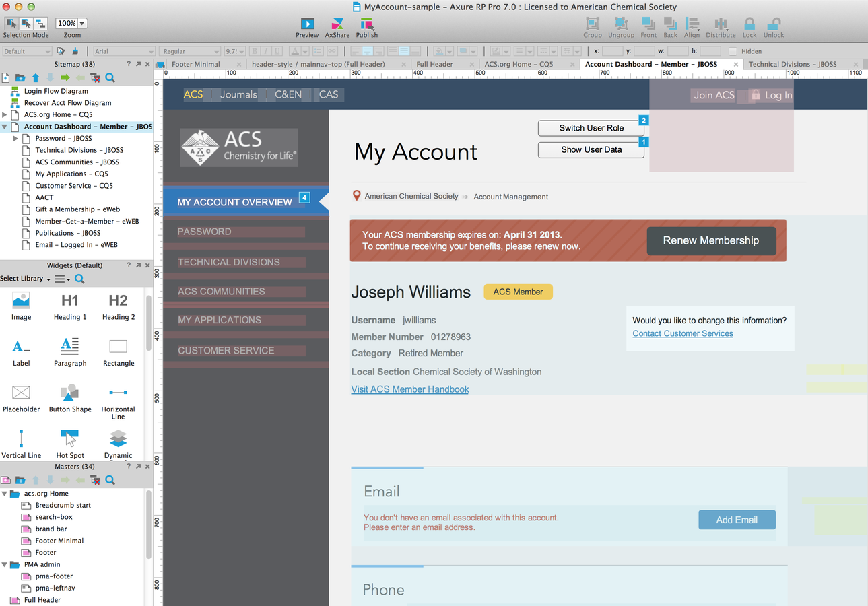The image size is (868, 606).
Task: Open the font size dropdown
Action: (x=235, y=51)
